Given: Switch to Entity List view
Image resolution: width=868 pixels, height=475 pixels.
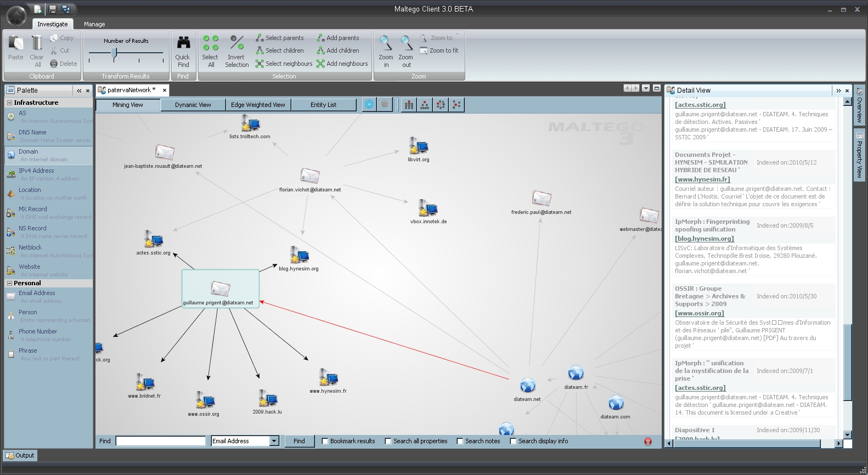Looking at the screenshot, I should pos(324,105).
